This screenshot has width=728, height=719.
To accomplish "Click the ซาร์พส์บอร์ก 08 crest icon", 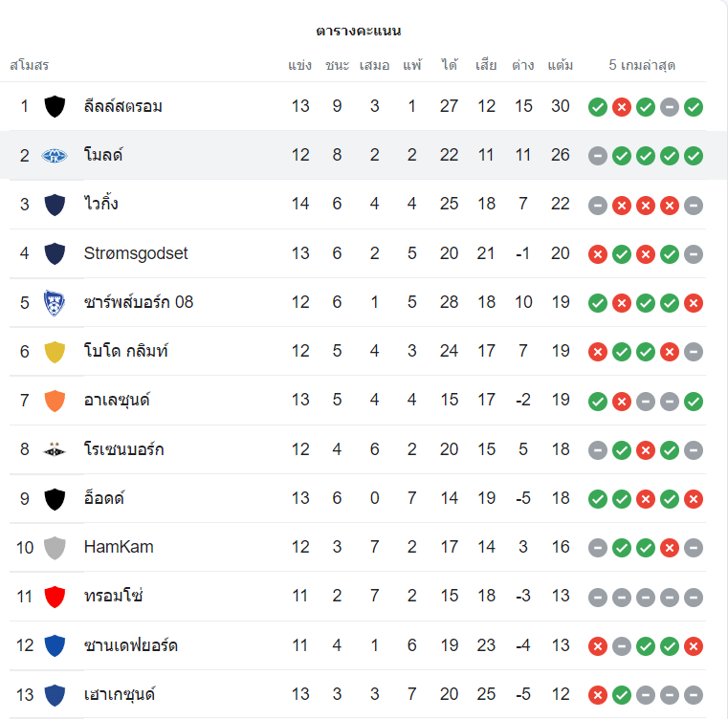I will [x=55, y=302].
